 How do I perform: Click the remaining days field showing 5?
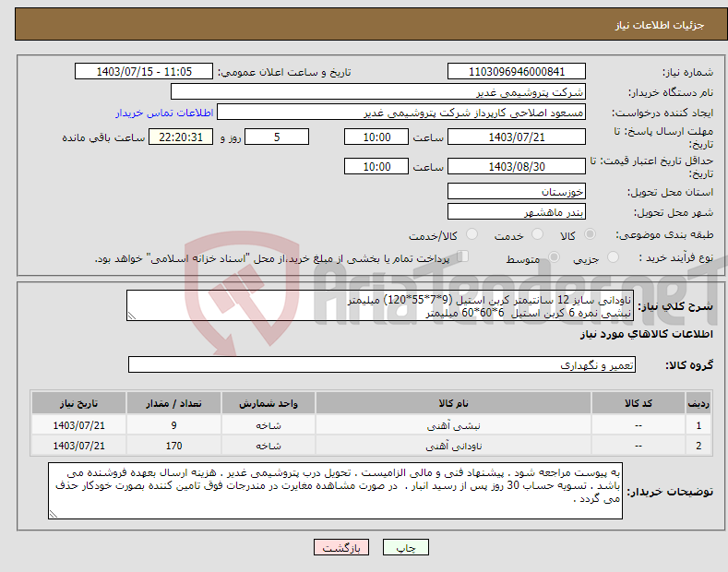click(277, 137)
